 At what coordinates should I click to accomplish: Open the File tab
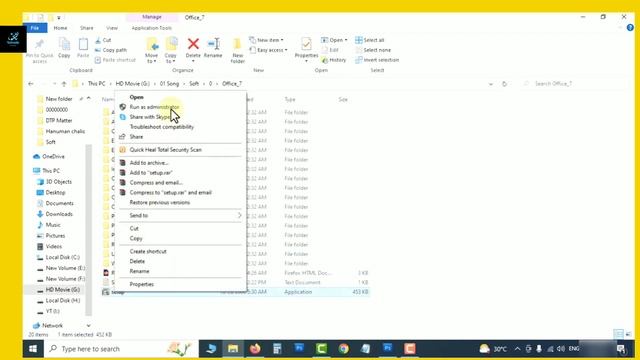(x=35, y=28)
